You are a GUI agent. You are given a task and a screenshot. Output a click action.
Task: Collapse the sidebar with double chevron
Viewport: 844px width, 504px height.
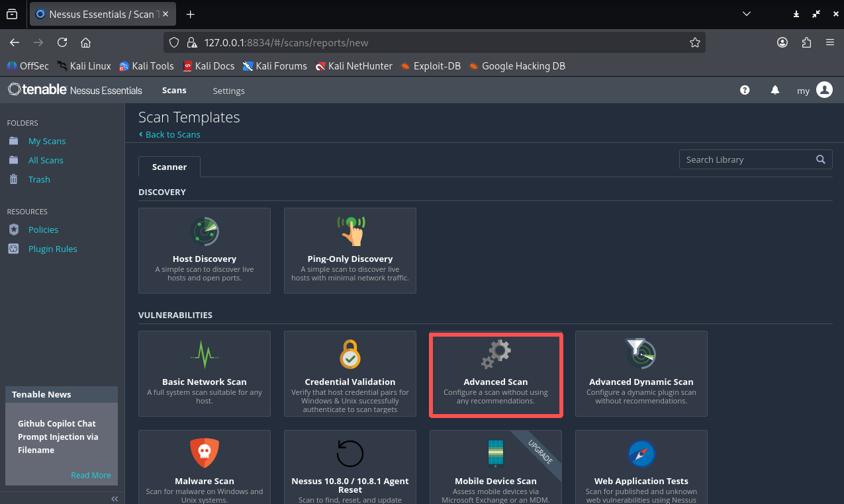[115, 499]
